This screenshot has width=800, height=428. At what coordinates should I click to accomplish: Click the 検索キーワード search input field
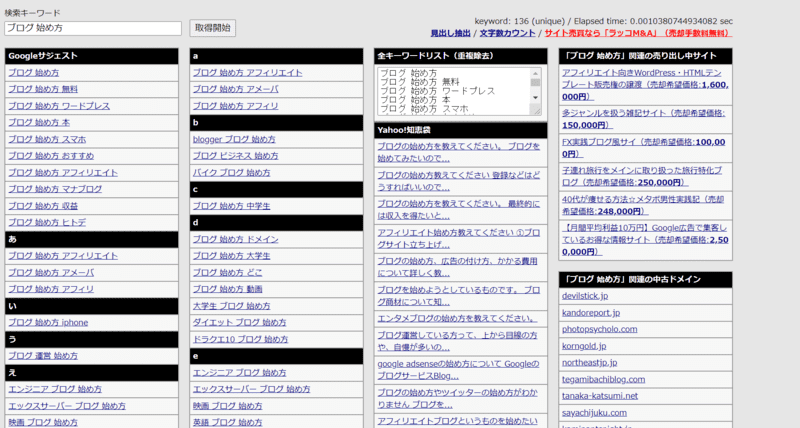click(x=93, y=28)
